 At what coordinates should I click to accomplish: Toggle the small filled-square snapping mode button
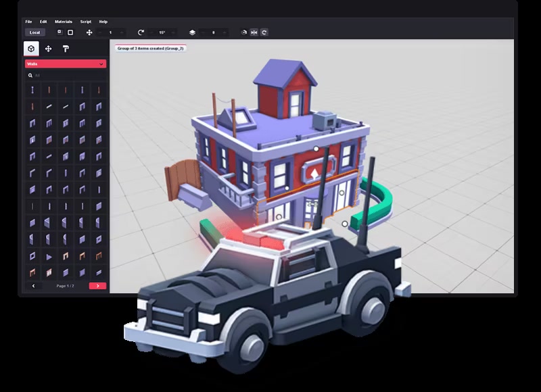click(x=60, y=32)
